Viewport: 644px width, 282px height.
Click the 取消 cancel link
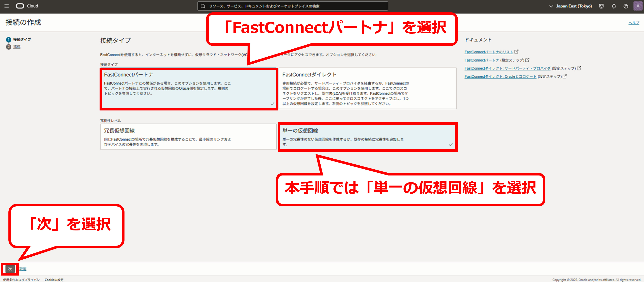click(23, 269)
